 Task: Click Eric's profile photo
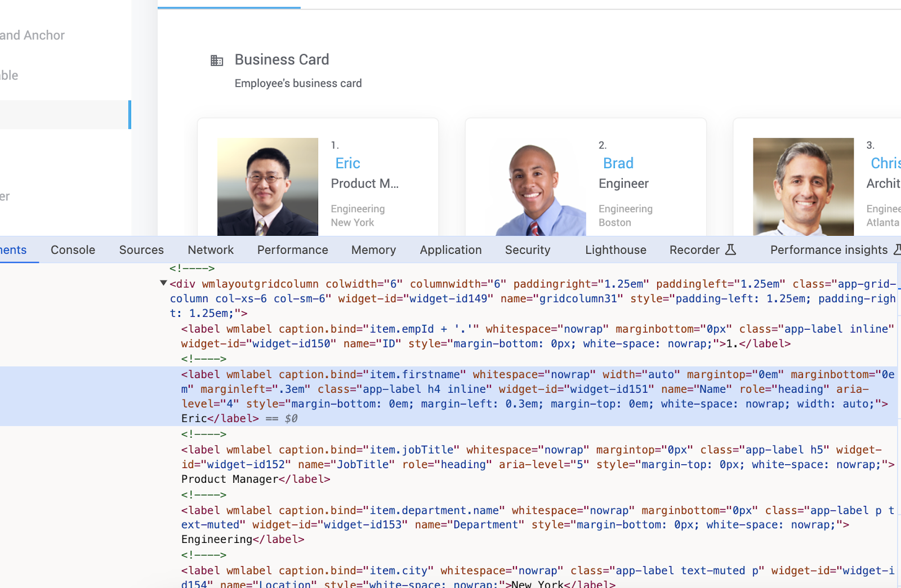[267, 187]
